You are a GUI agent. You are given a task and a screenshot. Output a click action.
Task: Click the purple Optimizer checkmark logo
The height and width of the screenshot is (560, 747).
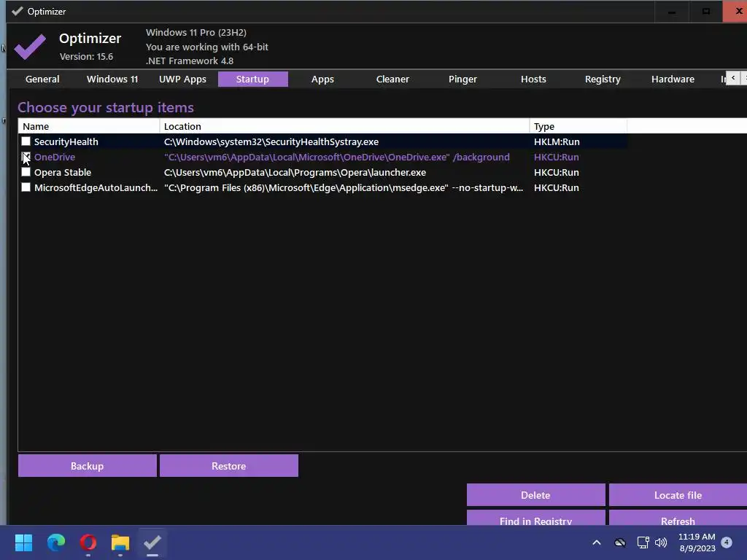[30, 47]
